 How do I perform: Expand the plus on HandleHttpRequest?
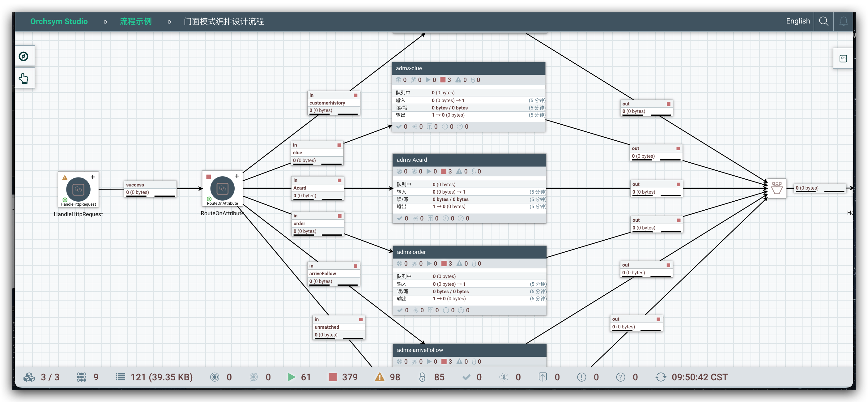pos(93,177)
